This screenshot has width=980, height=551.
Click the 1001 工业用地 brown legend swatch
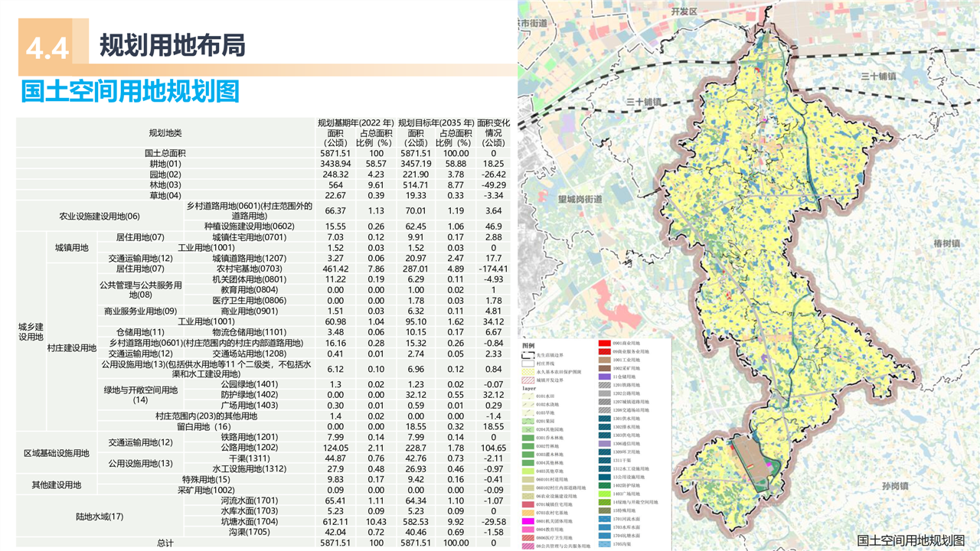point(604,360)
